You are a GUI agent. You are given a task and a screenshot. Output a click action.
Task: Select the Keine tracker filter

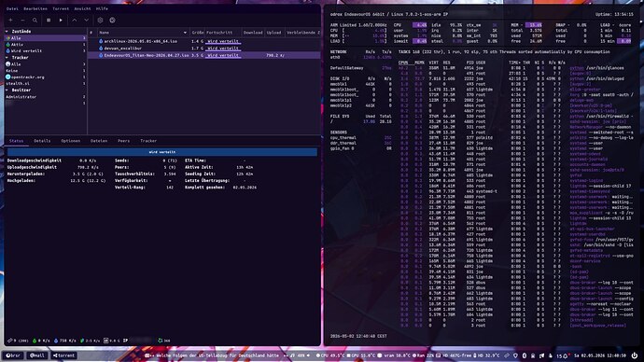point(45,71)
